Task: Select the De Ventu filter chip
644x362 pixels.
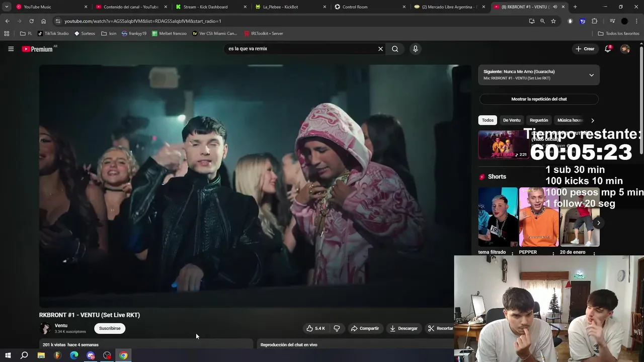Action: pos(511,120)
